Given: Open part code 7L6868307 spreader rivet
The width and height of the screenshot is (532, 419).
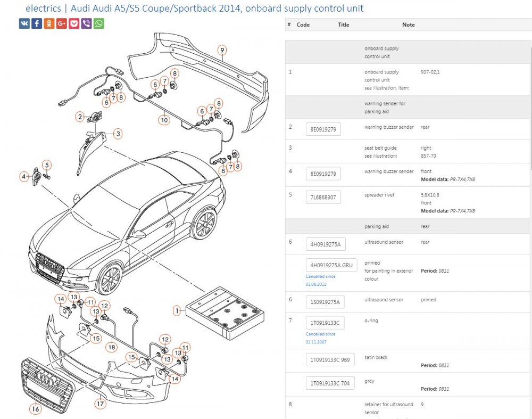Looking at the screenshot, I should click(323, 198).
